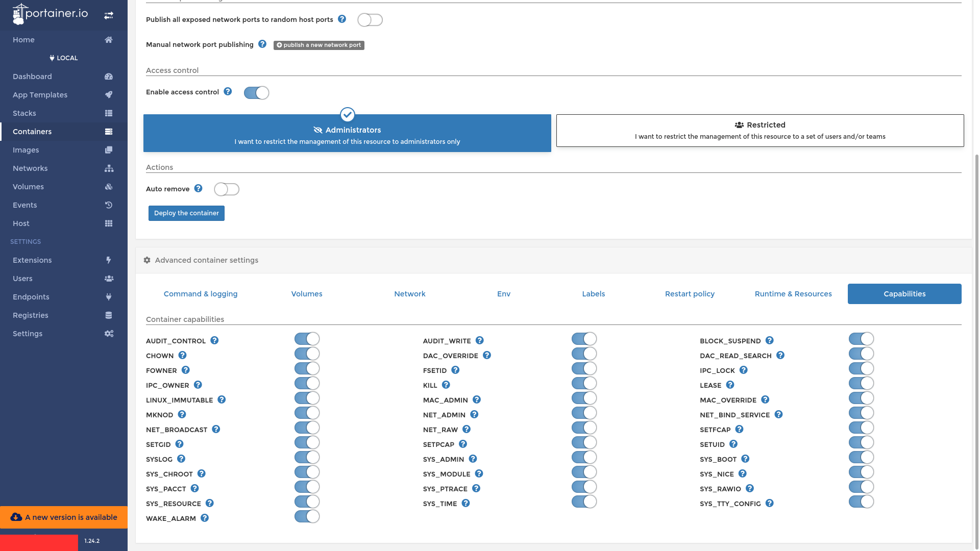The height and width of the screenshot is (551, 980).
Task: Click Deploy the container button
Action: [x=186, y=213]
